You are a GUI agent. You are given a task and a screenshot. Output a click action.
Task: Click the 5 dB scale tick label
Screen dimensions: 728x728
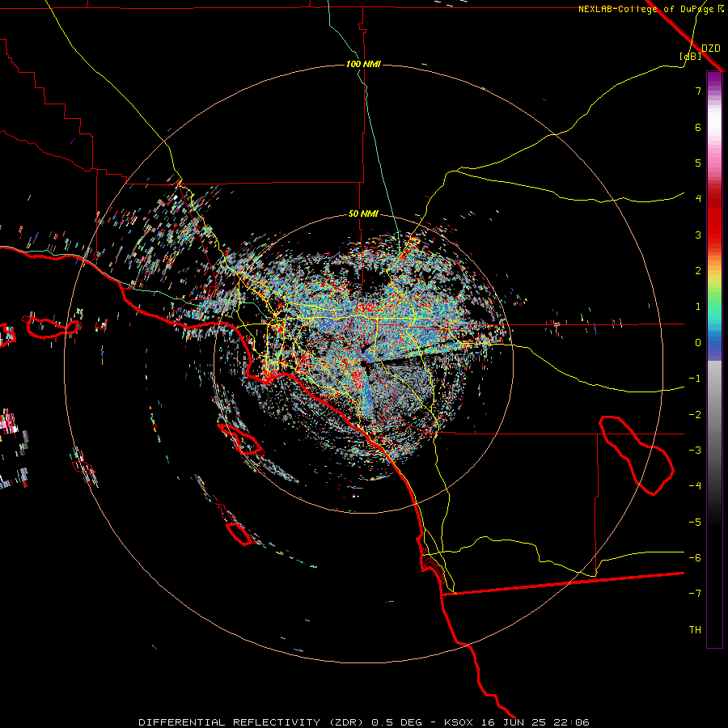(698, 163)
